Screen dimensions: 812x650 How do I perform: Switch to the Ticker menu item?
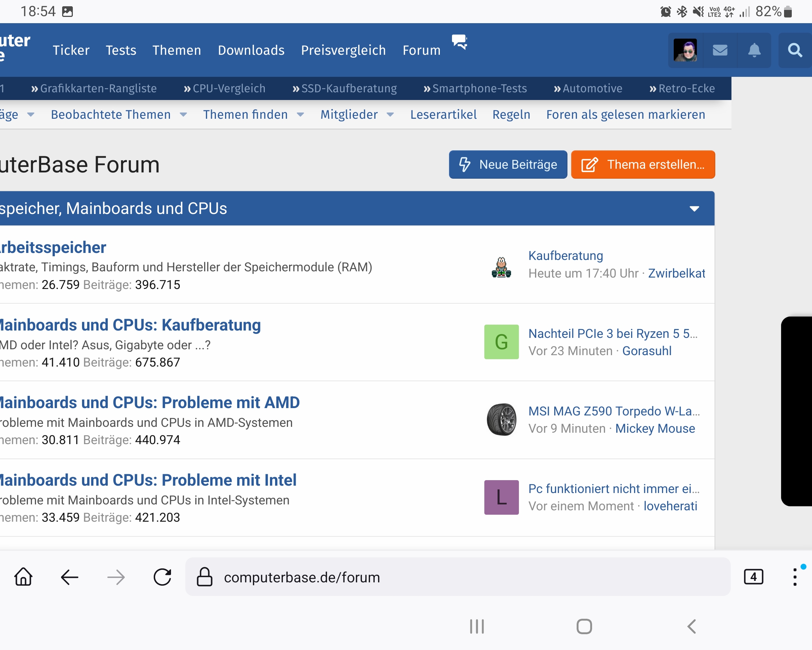click(71, 50)
